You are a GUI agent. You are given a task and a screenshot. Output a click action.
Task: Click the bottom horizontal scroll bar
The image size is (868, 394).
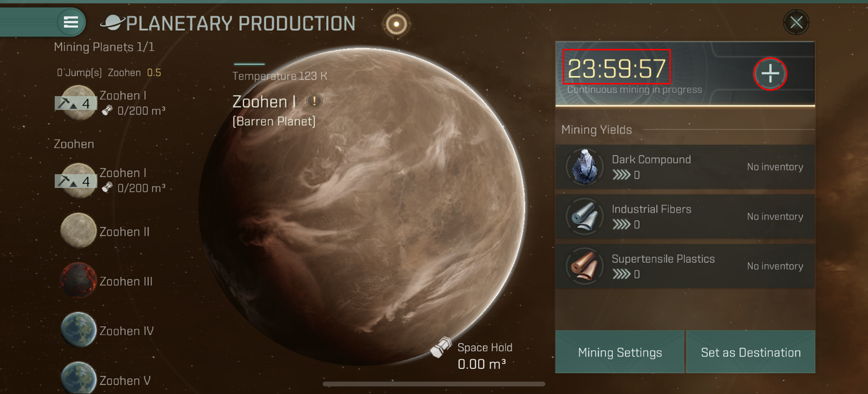[x=434, y=384]
